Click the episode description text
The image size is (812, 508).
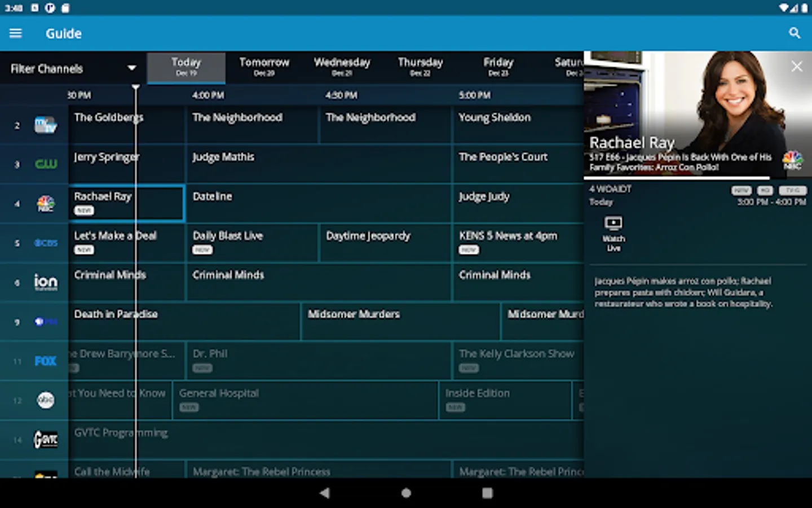(683, 292)
